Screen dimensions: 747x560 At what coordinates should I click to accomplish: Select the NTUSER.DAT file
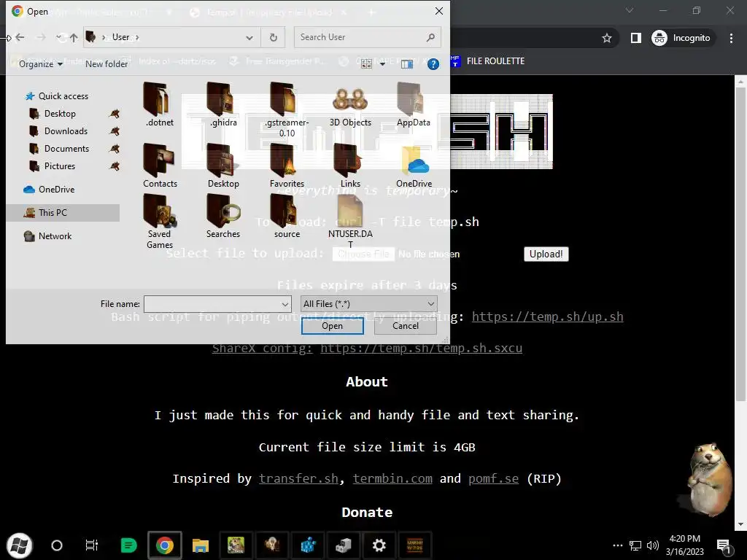(x=350, y=222)
